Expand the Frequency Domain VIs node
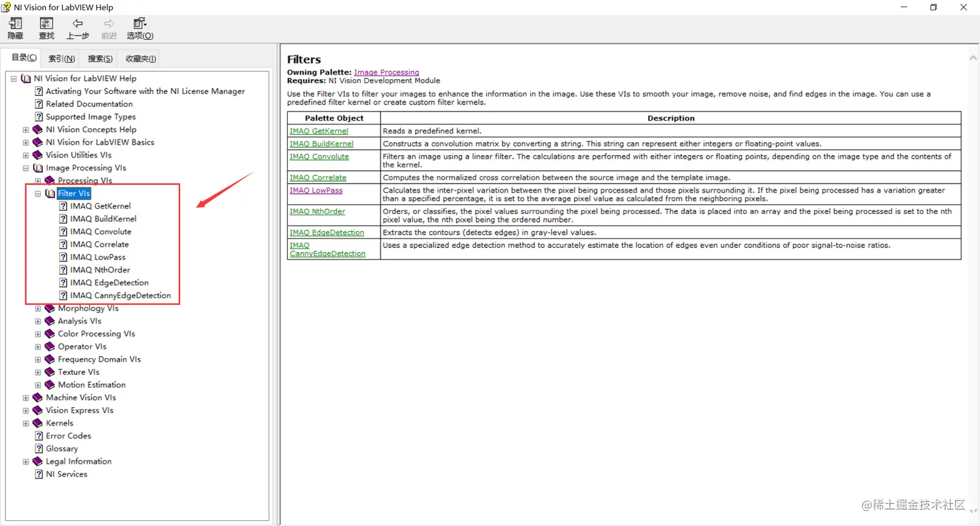 pos(38,359)
